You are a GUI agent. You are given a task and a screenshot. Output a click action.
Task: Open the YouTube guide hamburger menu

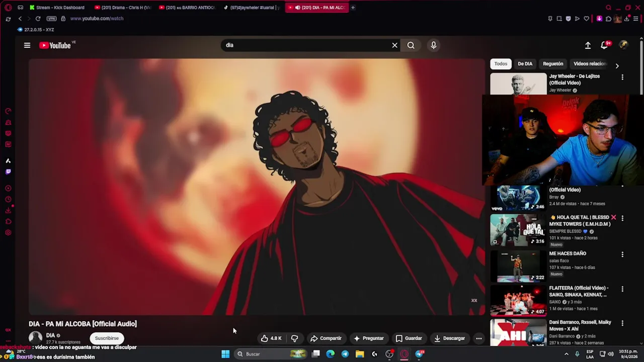(27, 45)
